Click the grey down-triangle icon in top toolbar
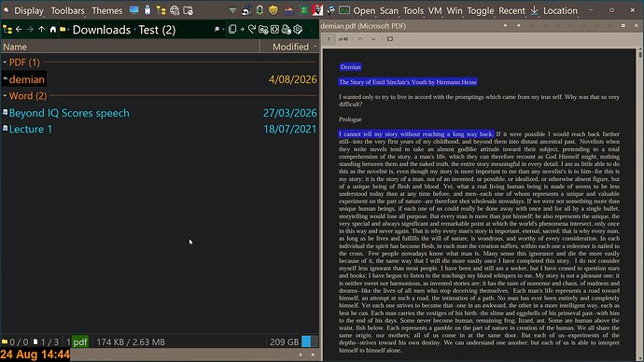 pyautogui.click(x=232, y=10)
